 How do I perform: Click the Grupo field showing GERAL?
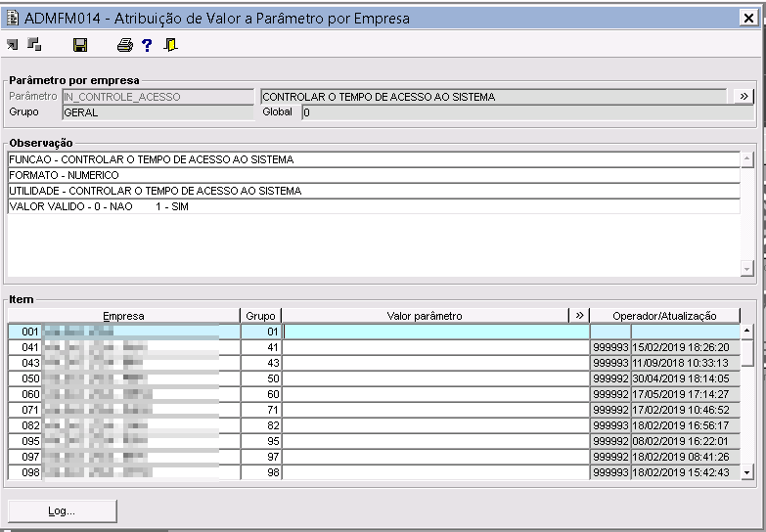point(158,112)
